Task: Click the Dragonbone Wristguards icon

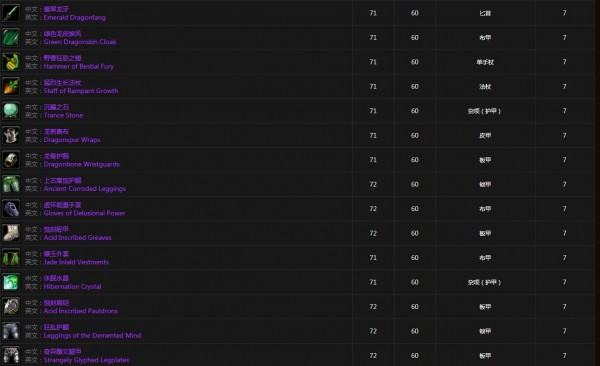Action: [11, 160]
